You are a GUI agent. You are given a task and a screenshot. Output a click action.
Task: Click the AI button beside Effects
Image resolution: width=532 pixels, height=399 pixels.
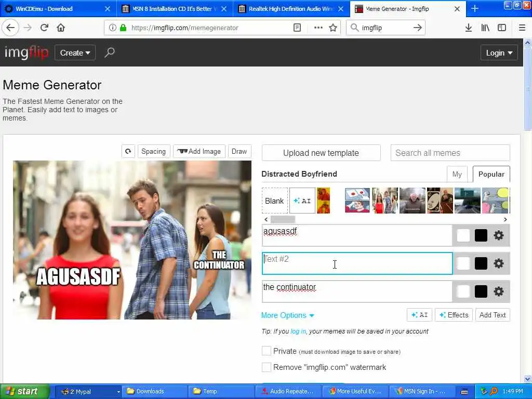tap(419, 315)
